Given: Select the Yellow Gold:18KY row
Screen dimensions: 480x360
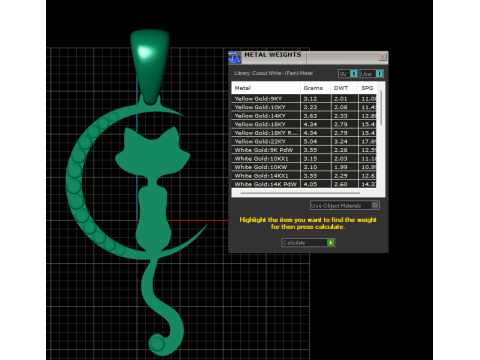Looking at the screenshot, I should point(304,124).
